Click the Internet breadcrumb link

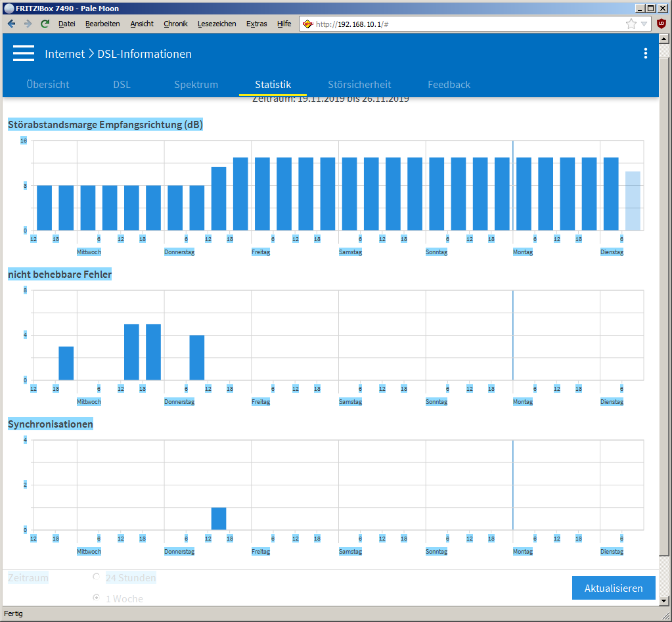click(65, 54)
